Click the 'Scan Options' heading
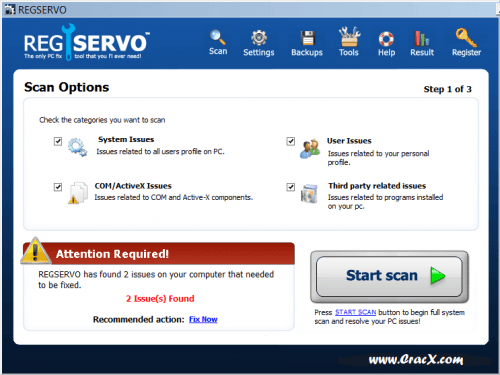 pos(67,87)
